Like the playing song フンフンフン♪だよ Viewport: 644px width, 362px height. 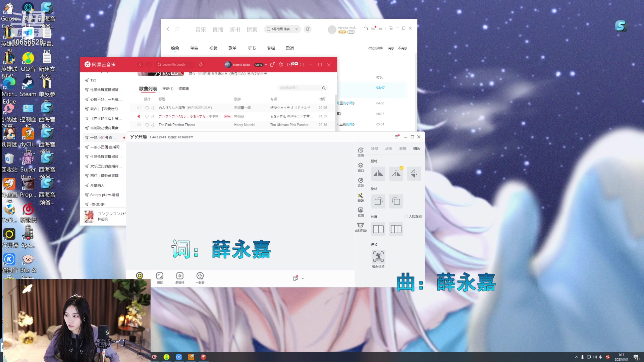(x=147, y=116)
